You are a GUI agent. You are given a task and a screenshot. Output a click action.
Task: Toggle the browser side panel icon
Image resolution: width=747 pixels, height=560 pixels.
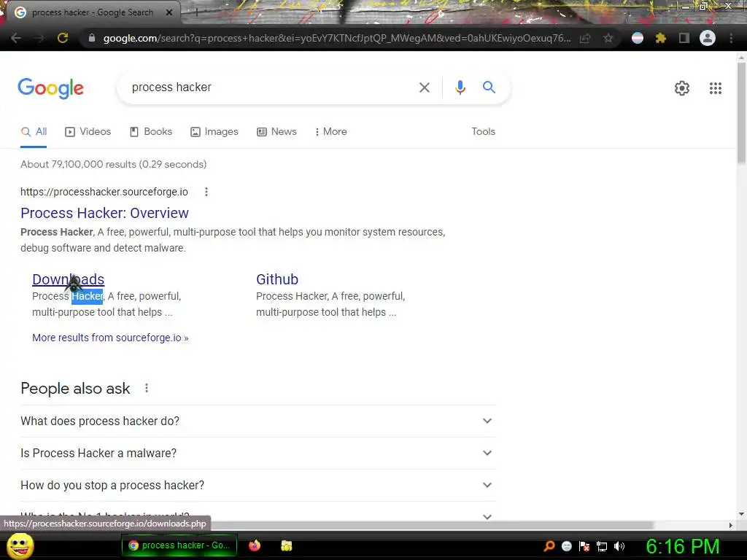[x=684, y=38]
